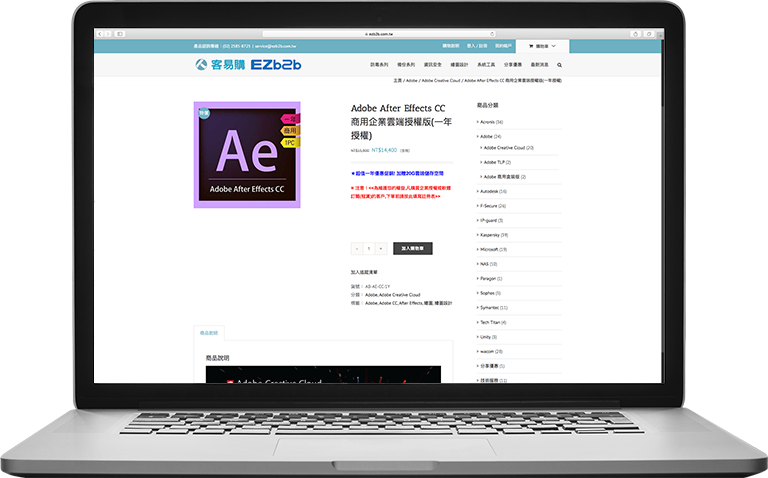Open the 購物說明 link in top bar
Screen dimensions: 768x478
tap(451, 46)
